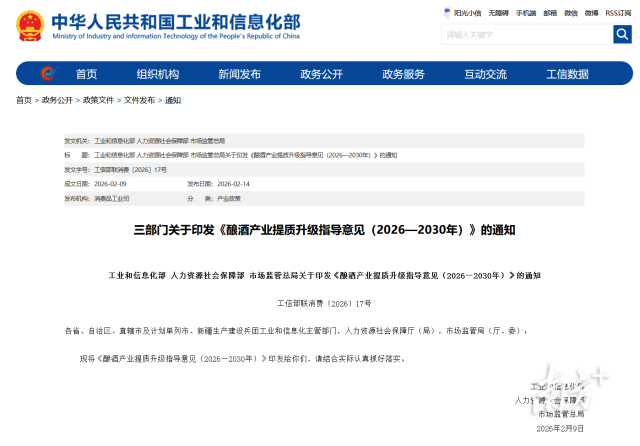The height and width of the screenshot is (446, 640).
Task: Go to 文件发布 in the breadcrumb trail
Action: pyautogui.click(x=139, y=100)
